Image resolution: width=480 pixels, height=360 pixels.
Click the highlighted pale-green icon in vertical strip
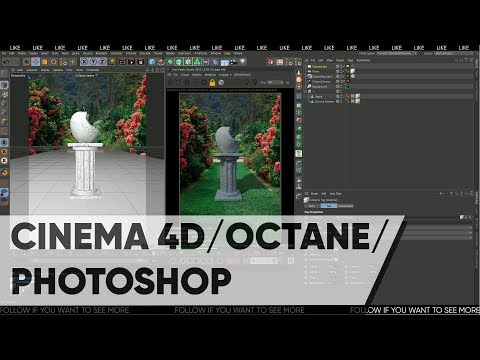[299, 153]
